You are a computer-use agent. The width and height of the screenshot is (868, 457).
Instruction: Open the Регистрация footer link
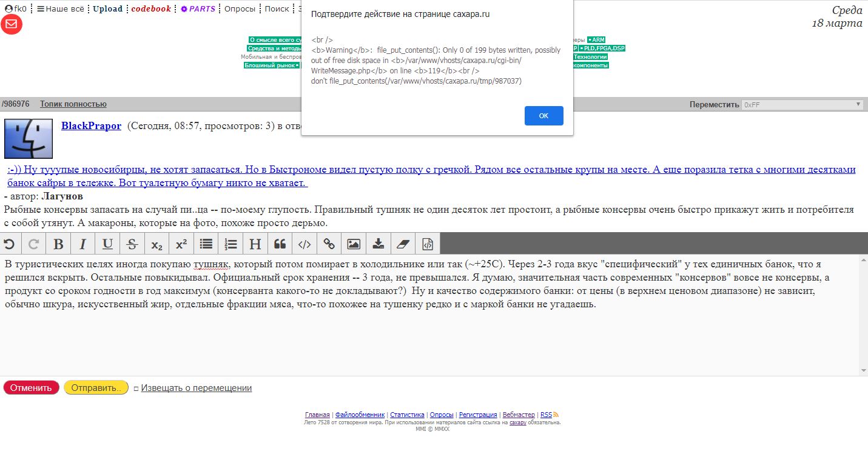coord(478,415)
